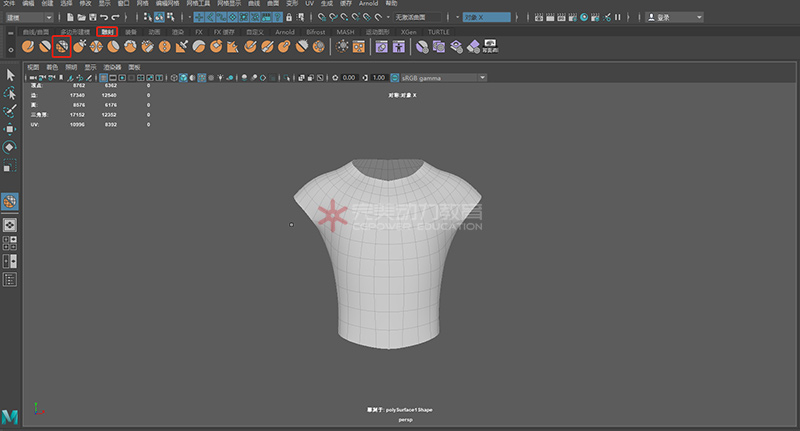This screenshot has width=800, height=431.
Task: Select the red-highlighted sculpt brush on the shelf
Action: click(61, 46)
